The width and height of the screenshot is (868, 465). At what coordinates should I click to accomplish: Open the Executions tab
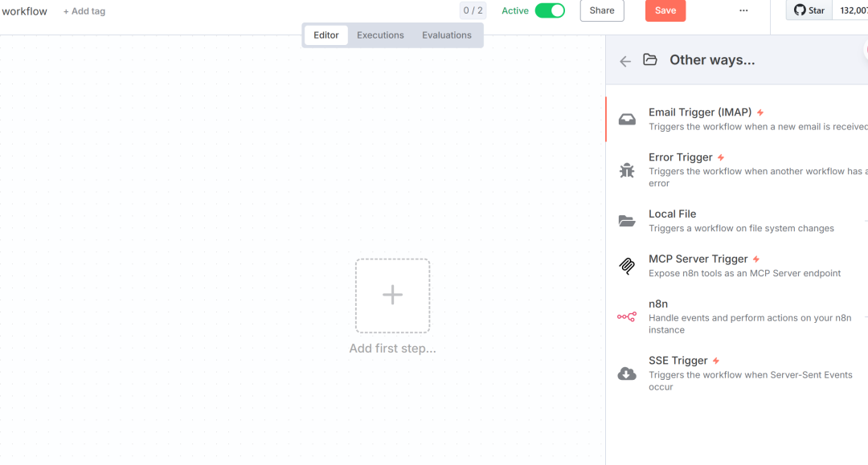click(380, 35)
